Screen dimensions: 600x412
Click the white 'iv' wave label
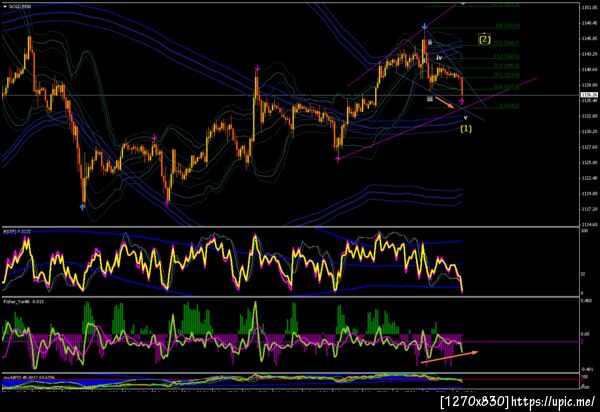click(439, 57)
